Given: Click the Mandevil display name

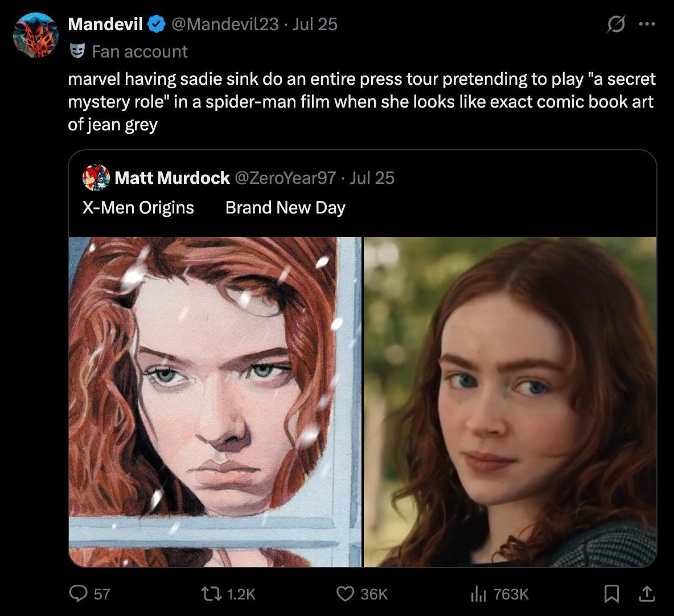Looking at the screenshot, I should point(105,24).
